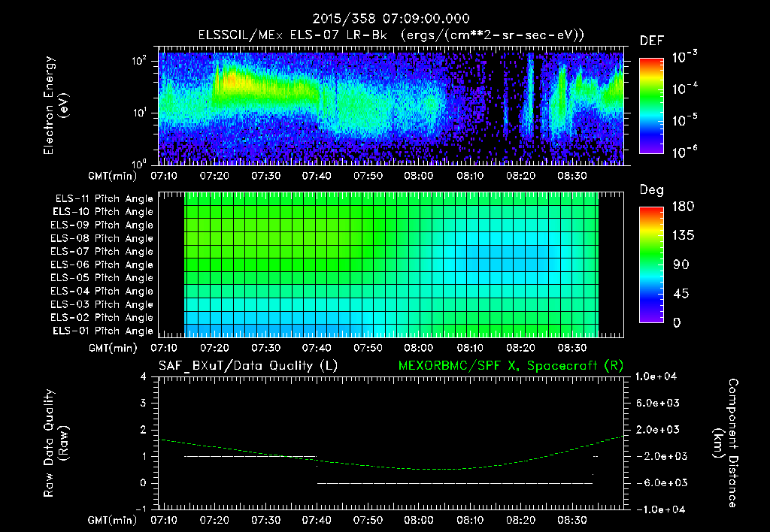Click the 10^2 tick on electron energy axis
This screenshot has width=770, height=532.
coord(139,61)
